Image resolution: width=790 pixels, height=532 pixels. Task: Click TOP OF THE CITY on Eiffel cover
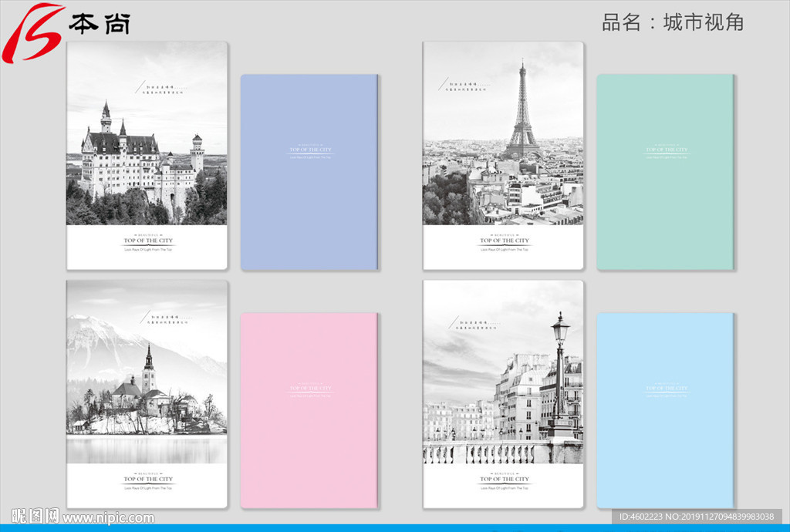point(505,241)
